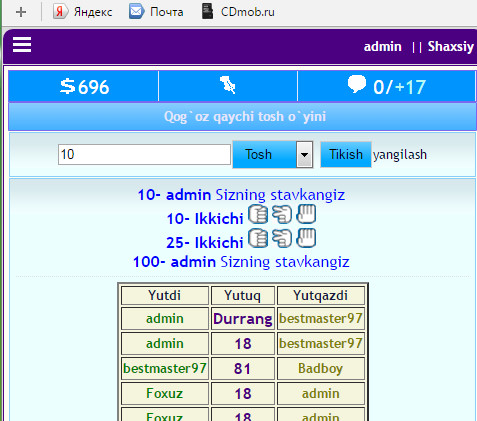This screenshot has height=421, width=477.
Task: Click the yangilash refresh link
Action: [400, 155]
